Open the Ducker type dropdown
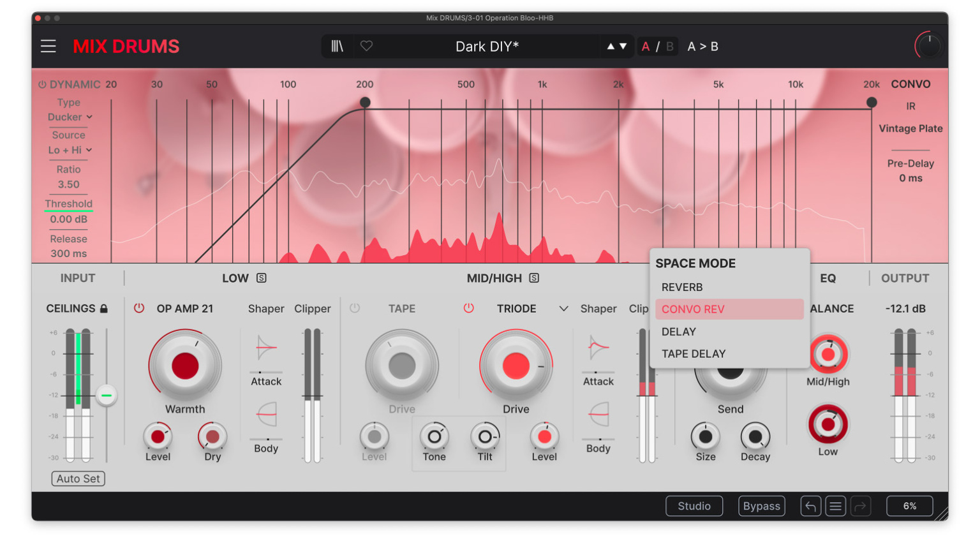The width and height of the screenshot is (980, 541). pos(68,117)
